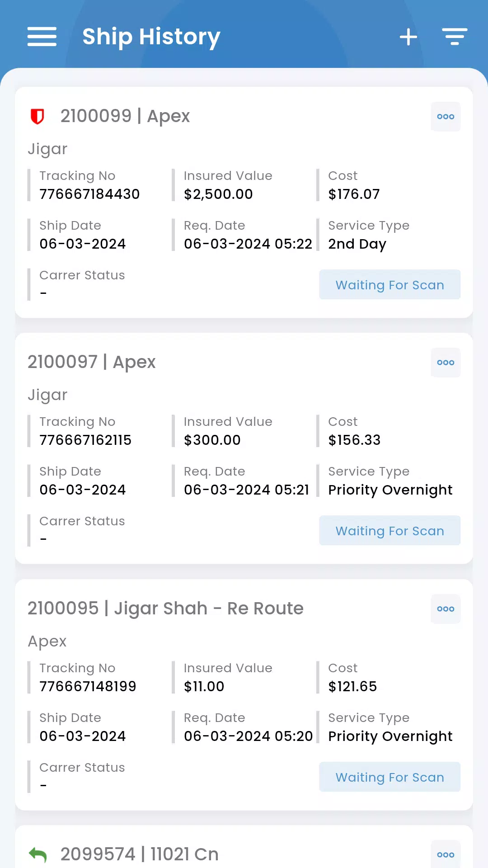
Task: Click cost $121.65
Action: point(353,686)
